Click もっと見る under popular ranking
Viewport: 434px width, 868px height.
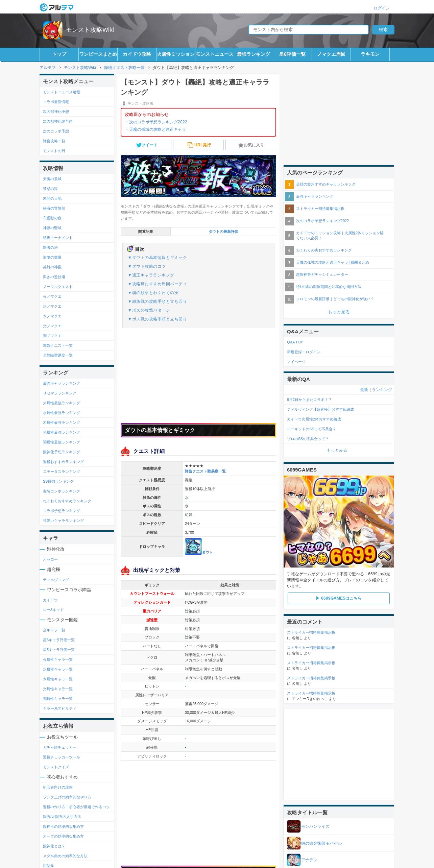(339, 312)
